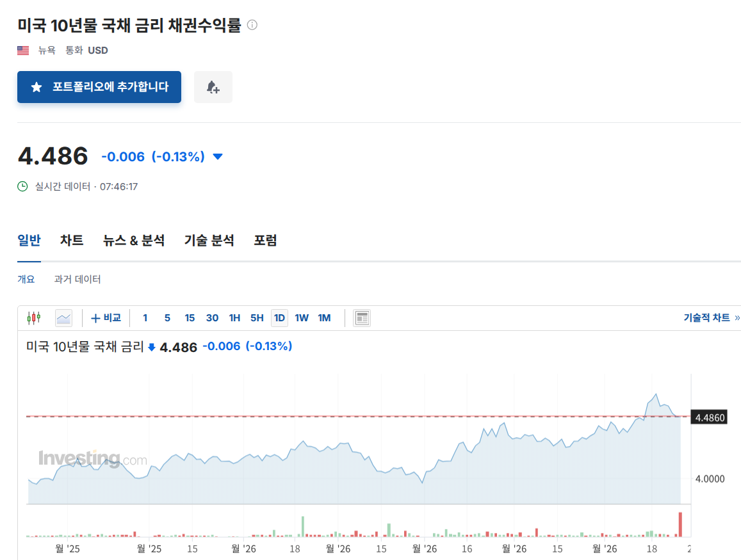The width and height of the screenshot is (741, 560).
Task: Set chart interval to 15 minutes
Action: coord(190,318)
